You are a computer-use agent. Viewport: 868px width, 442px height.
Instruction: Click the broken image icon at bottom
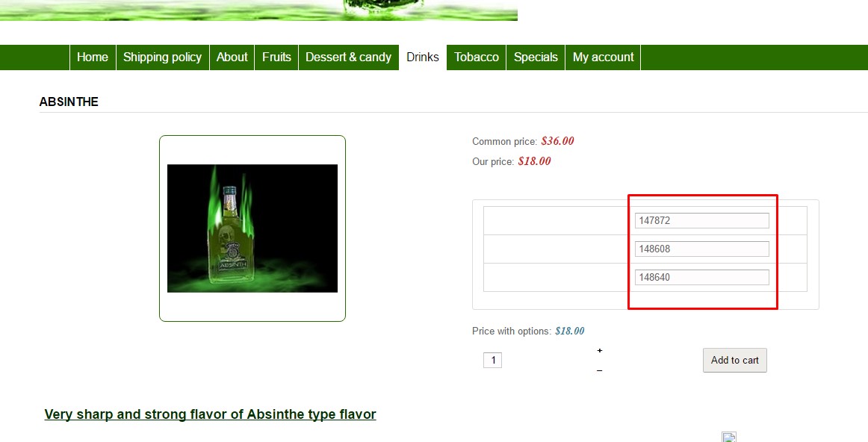click(729, 437)
